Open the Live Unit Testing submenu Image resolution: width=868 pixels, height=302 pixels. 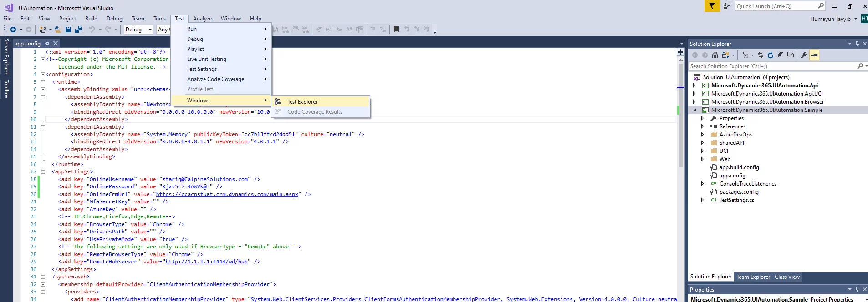tap(221, 59)
